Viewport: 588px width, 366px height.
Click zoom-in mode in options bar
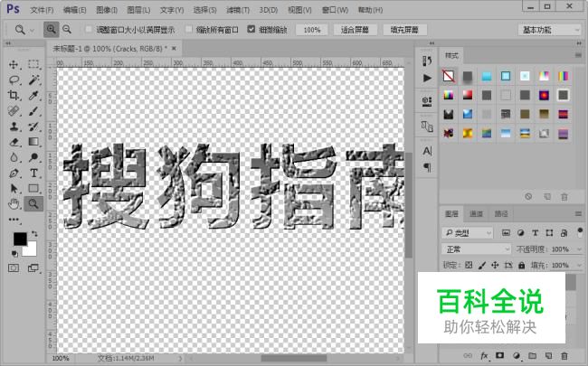pos(51,29)
